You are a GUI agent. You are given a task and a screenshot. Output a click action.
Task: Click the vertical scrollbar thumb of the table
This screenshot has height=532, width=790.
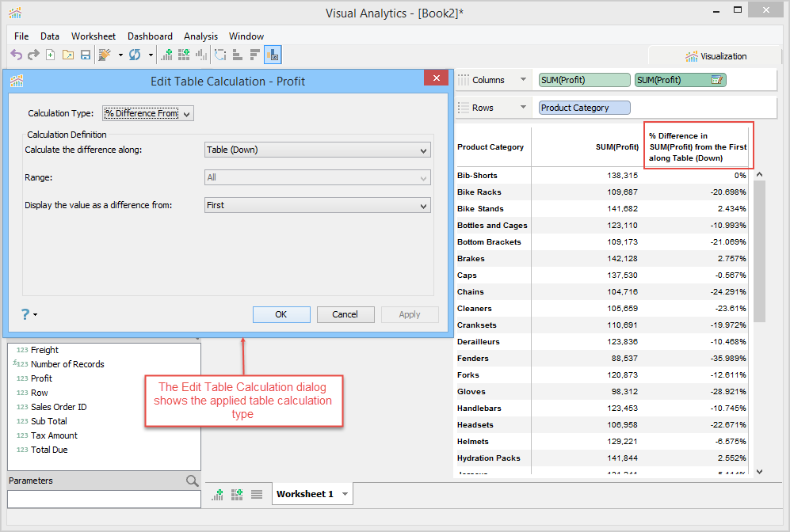(759, 250)
